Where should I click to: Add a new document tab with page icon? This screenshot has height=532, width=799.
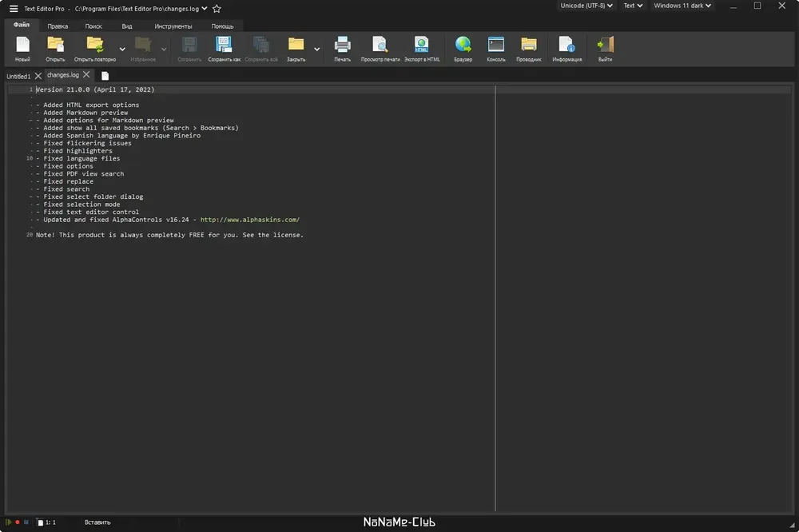point(105,76)
